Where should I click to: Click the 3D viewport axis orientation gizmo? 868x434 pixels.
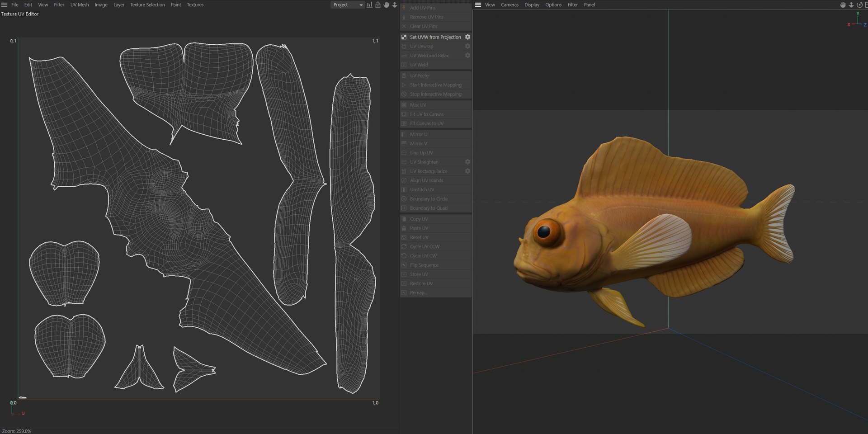click(x=857, y=21)
